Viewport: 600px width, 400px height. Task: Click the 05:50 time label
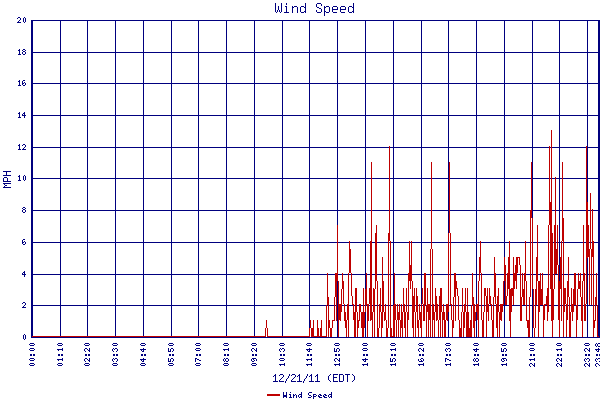tap(171, 354)
